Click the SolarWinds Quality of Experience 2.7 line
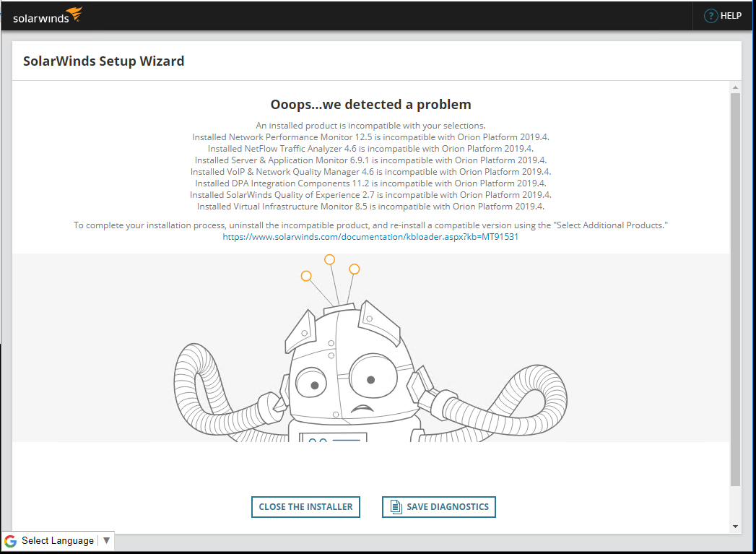756x554 pixels. tap(370, 195)
